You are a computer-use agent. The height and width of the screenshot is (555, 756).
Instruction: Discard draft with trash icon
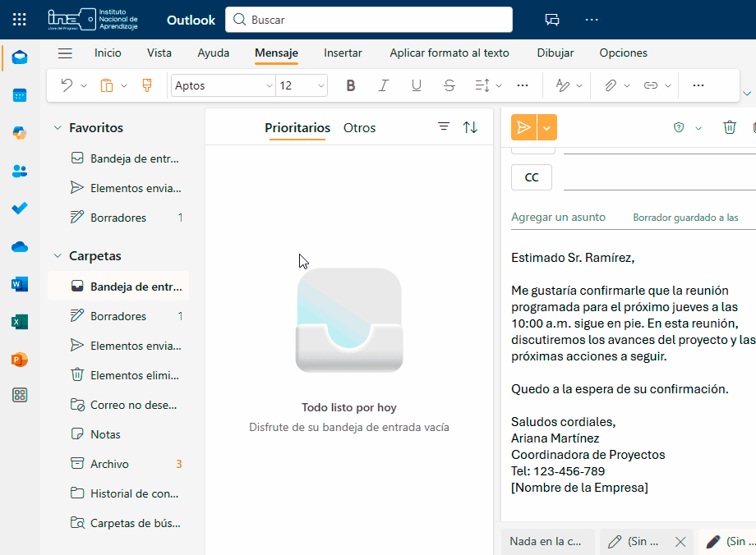pos(729,127)
